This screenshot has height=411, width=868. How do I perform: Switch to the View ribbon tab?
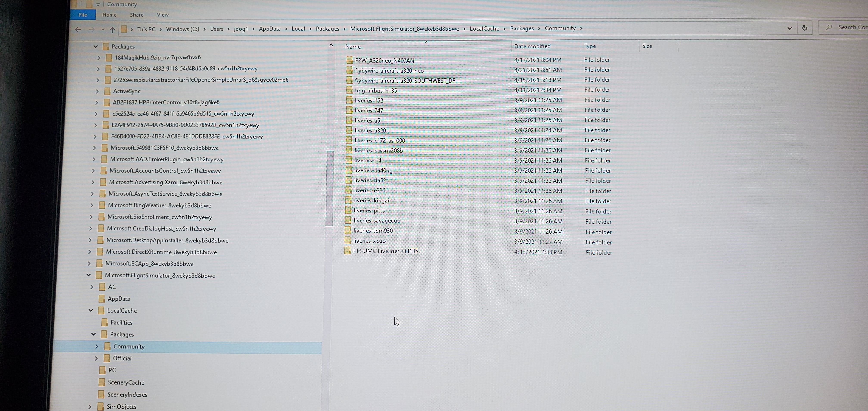coord(163,15)
